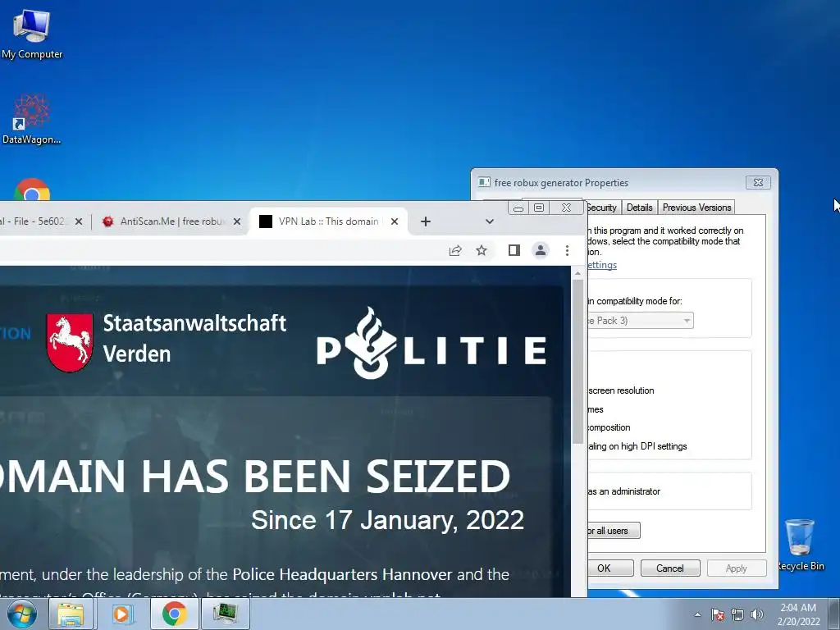Viewport: 840px width, 630px height.
Task: Close the VPN Lab tab
Action: [x=395, y=221]
